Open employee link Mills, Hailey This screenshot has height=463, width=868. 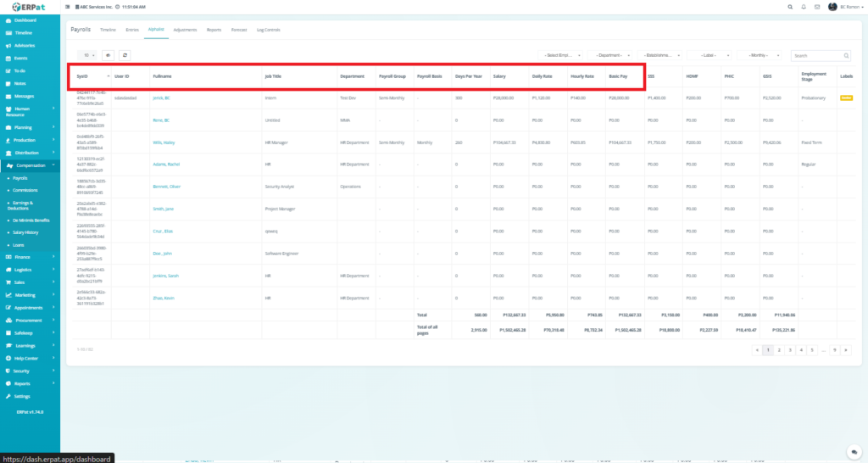pos(164,142)
